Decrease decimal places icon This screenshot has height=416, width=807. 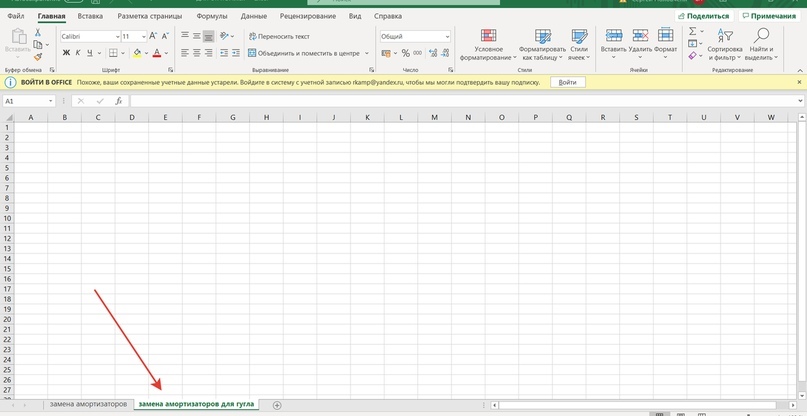tap(445, 53)
